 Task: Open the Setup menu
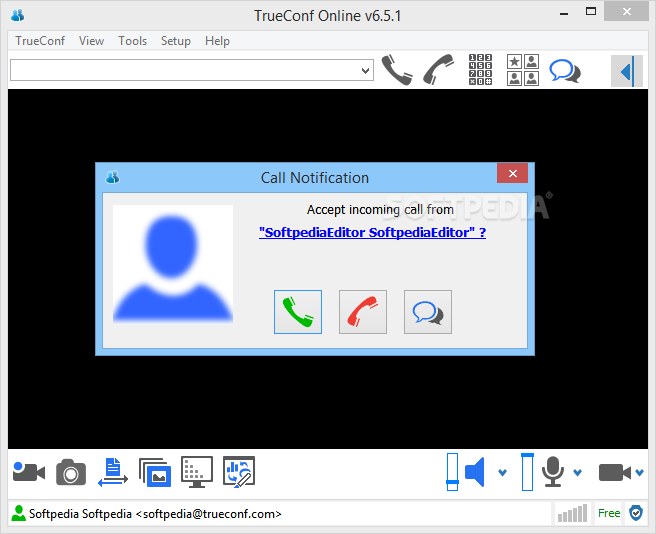176,41
